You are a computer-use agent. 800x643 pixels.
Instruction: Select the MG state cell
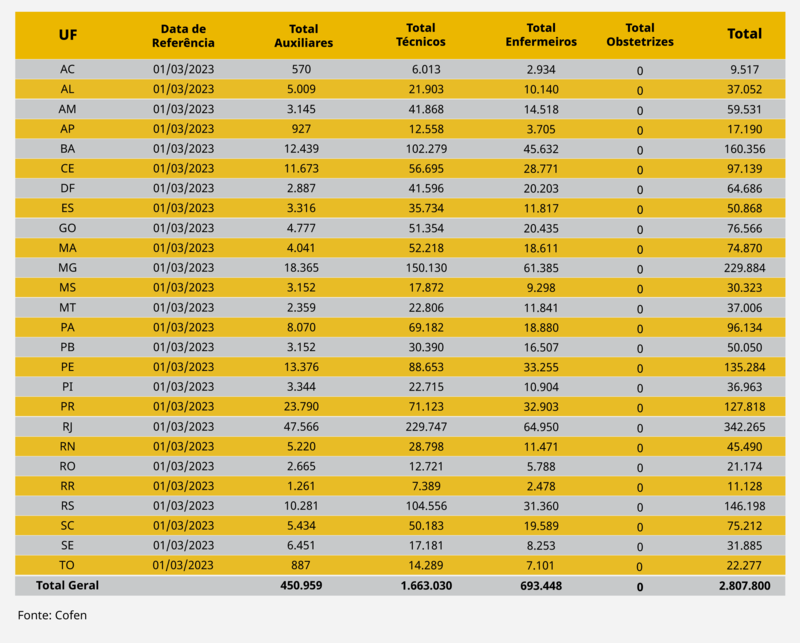click(x=67, y=267)
